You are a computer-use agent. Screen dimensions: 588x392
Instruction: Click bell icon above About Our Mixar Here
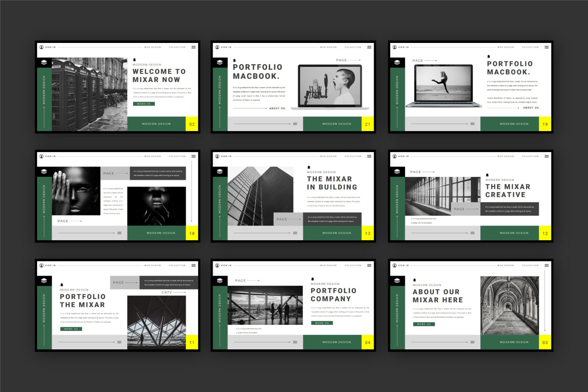(x=415, y=280)
